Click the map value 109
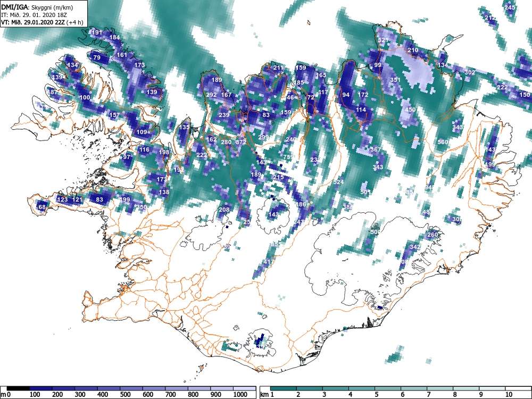532x399 pixels. coord(142,132)
